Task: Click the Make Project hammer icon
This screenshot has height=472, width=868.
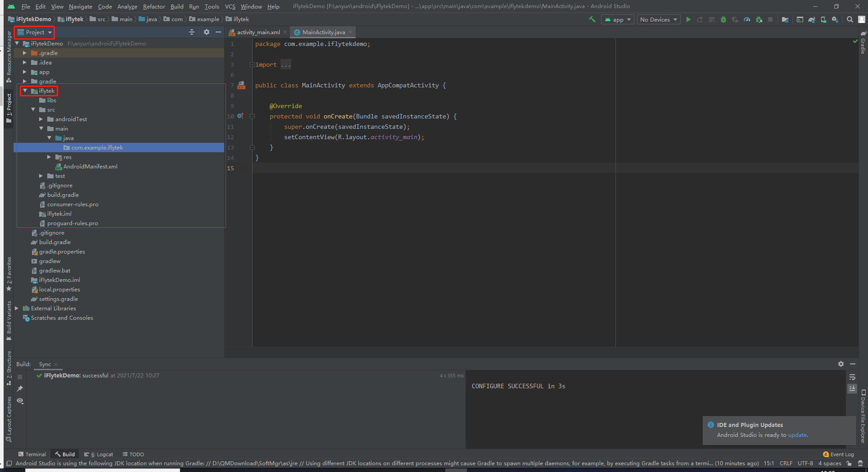Action: (x=592, y=19)
